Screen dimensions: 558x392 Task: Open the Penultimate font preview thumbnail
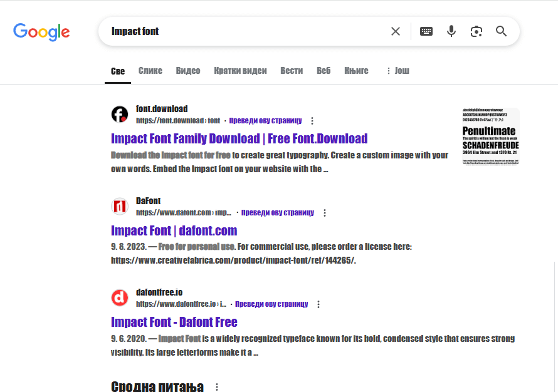pos(490,137)
